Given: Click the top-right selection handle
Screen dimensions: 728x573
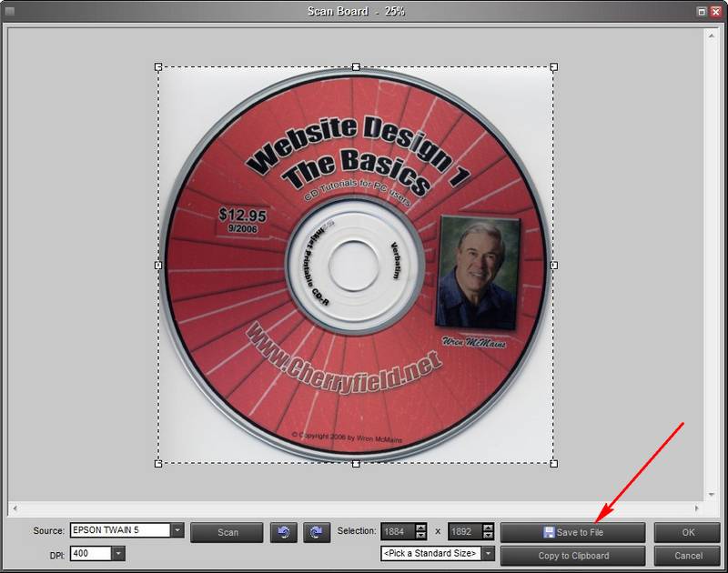Looking at the screenshot, I should click(x=554, y=67).
